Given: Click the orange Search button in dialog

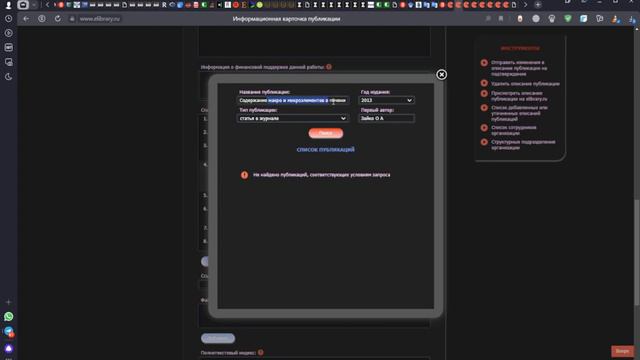Looking at the screenshot, I should pos(326,133).
